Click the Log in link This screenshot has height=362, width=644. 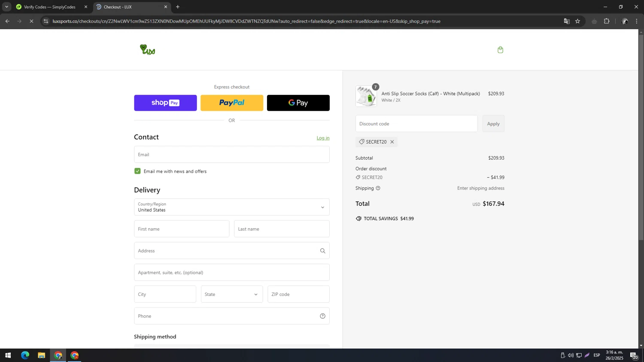(x=323, y=138)
